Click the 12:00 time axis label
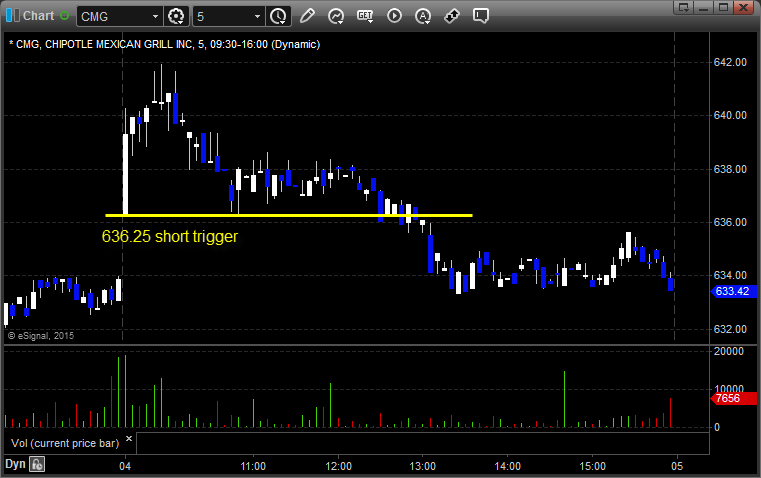Viewport: 761px width, 478px height. click(x=338, y=466)
